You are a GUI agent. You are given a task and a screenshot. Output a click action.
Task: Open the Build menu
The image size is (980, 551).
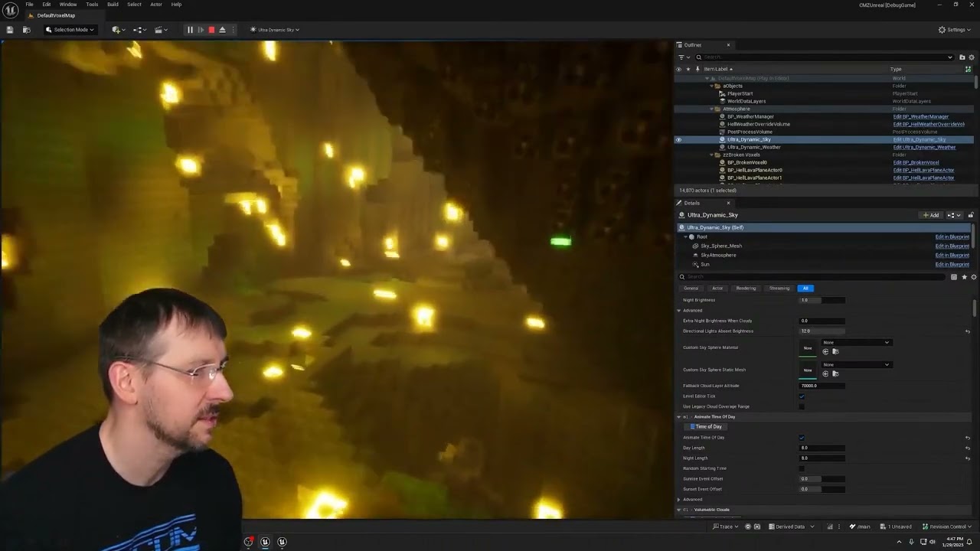(x=113, y=5)
